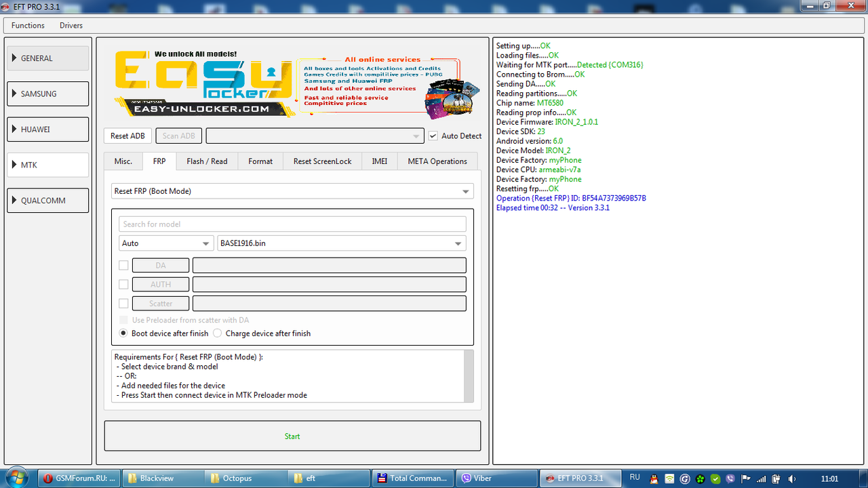Switch to the Format tab
The width and height of the screenshot is (868, 488).
tap(260, 161)
